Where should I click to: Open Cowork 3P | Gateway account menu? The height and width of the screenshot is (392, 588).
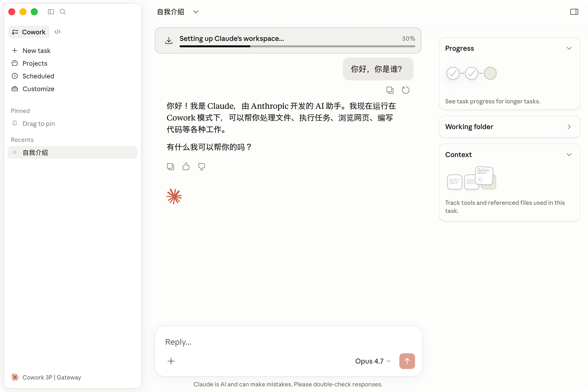pyautogui.click(x=46, y=377)
